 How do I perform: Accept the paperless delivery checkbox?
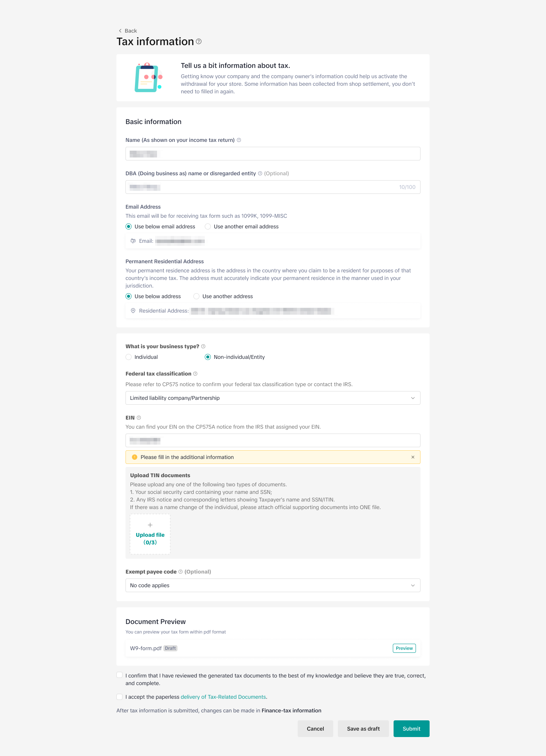point(120,697)
